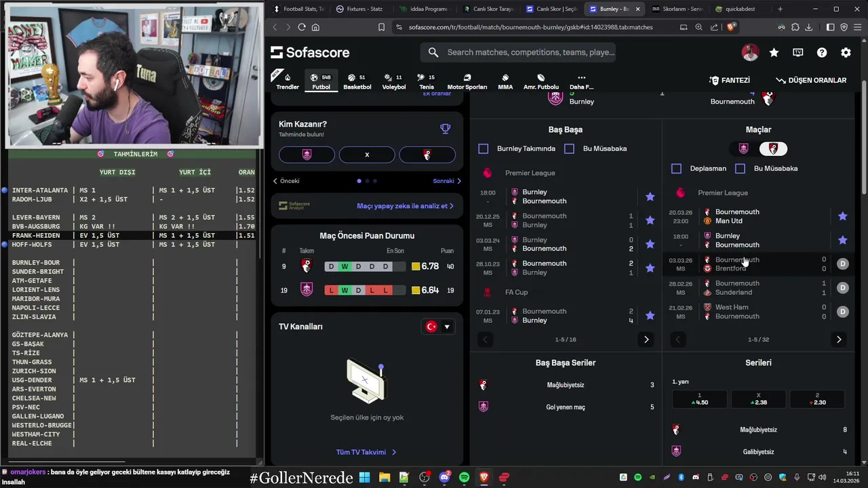Click 1. yarı odds option 2 (2.30)

tap(817, 399)
